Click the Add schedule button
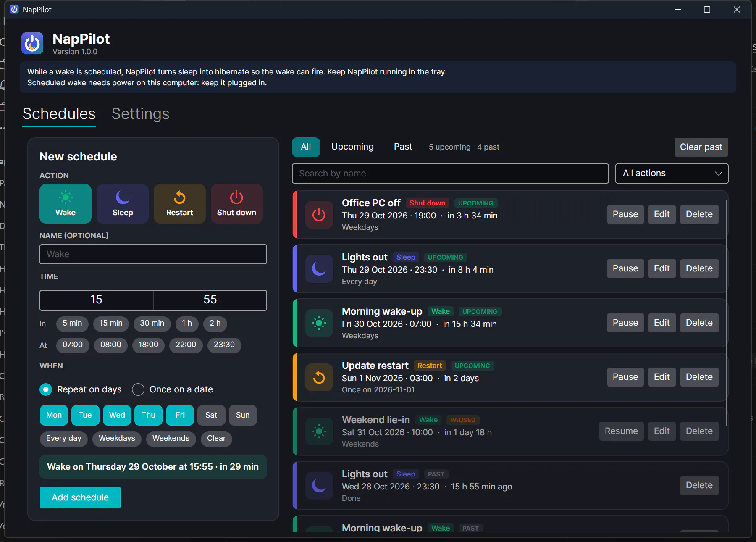Image resolution: width=756 pixels, height=542 pixels. (x=80, y=497)
